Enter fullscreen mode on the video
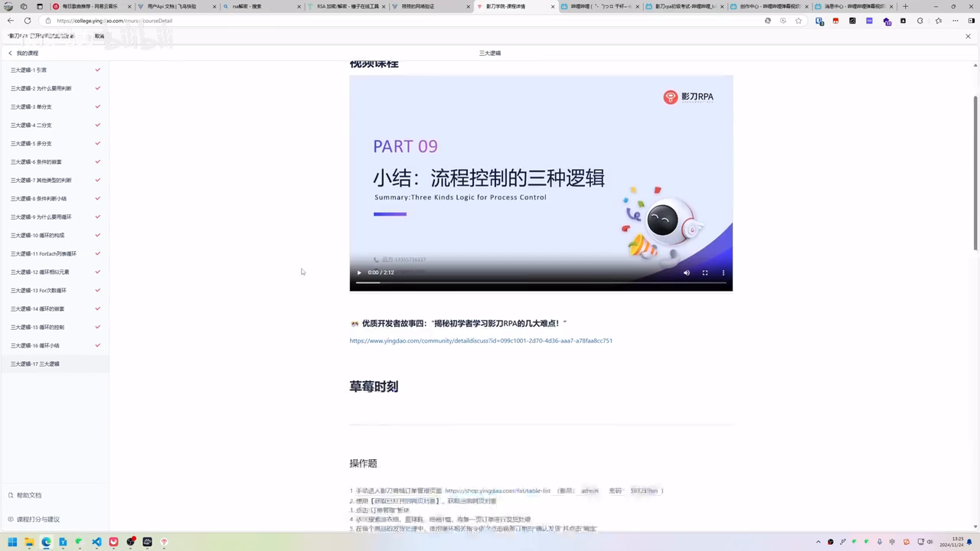The width and height of the screenshot is (980, 551). coord(705,272)
